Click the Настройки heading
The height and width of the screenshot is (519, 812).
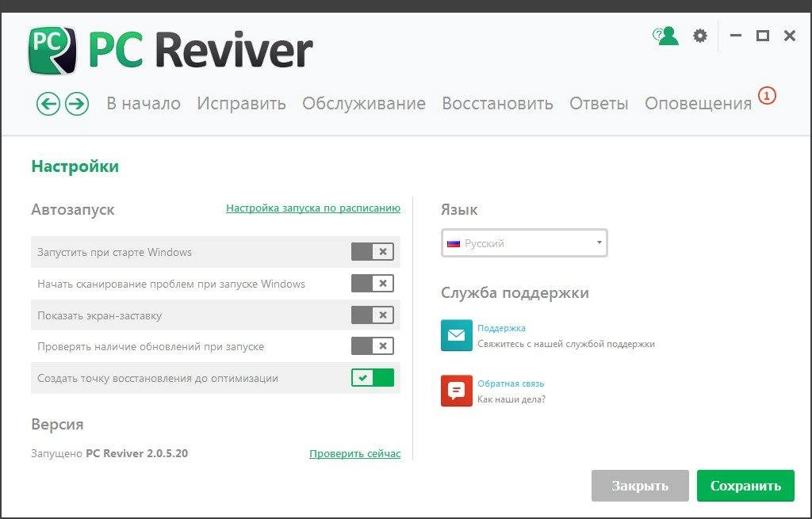[x=75, y=166]
